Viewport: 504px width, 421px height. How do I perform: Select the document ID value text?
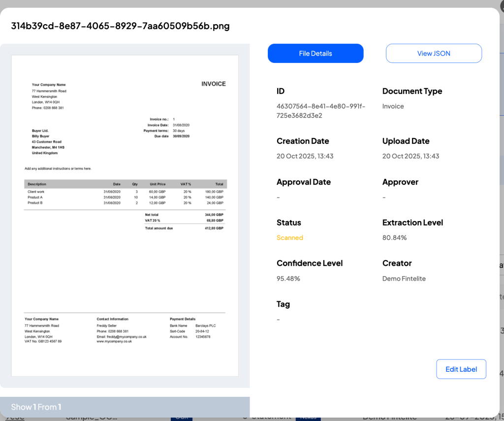point(320,111)
